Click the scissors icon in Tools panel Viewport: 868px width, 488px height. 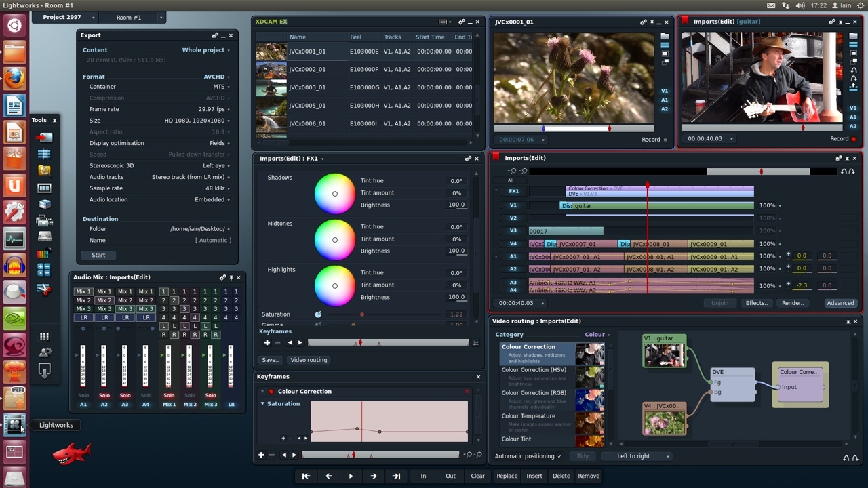pyautogui.click(x=44, y=289)
